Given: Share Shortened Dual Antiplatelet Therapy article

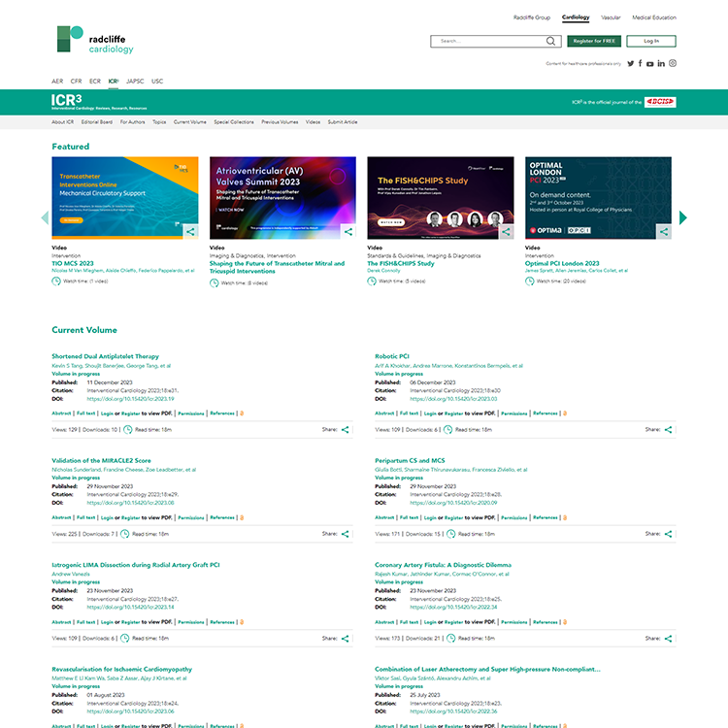Looking at the screenshot, I should [x=345, y=429].
